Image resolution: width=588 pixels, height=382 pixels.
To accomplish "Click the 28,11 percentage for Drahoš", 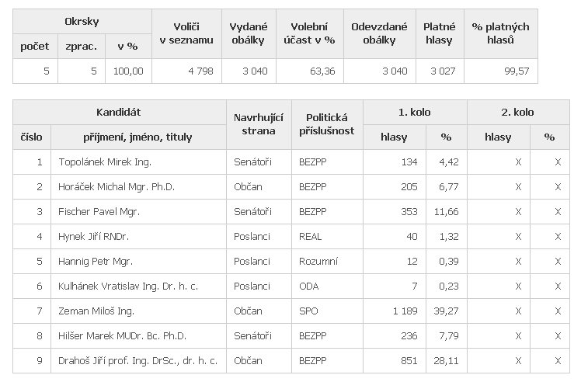I will (446, 360).
